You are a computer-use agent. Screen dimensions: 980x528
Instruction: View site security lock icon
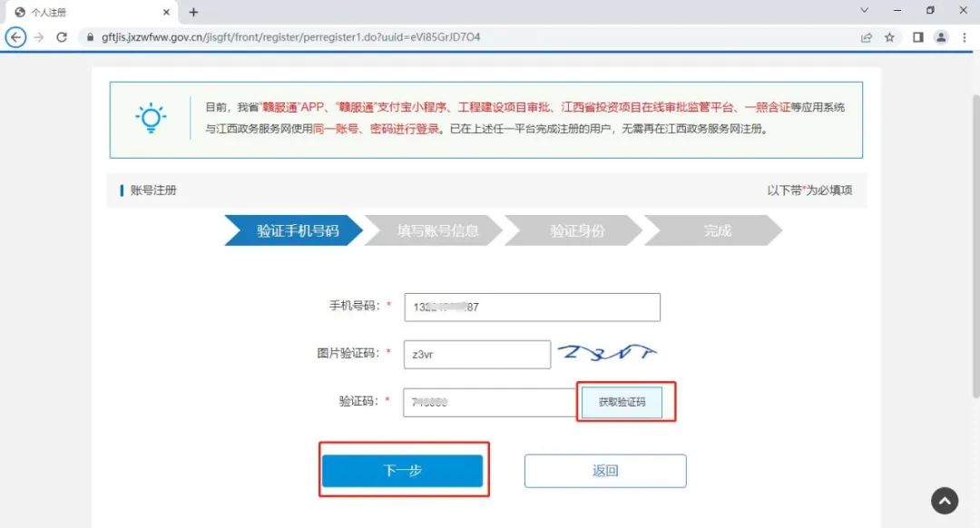pyautogui.click(x=89, y=37)
